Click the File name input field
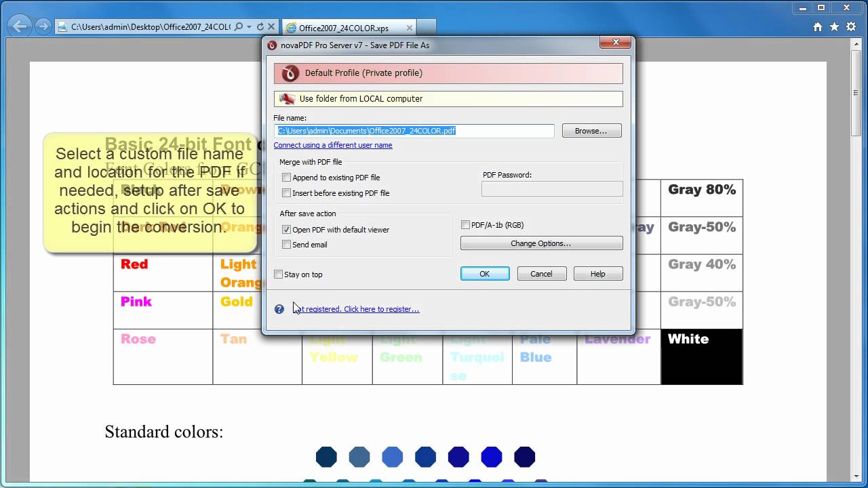The height and width of the screenshot is (488, 868). pos(414,131)
